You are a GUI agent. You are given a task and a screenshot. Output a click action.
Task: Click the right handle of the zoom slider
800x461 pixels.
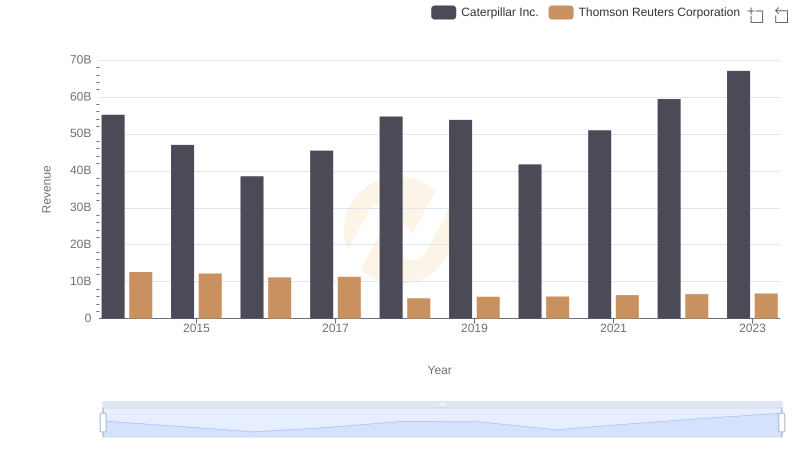coord(782,422)
